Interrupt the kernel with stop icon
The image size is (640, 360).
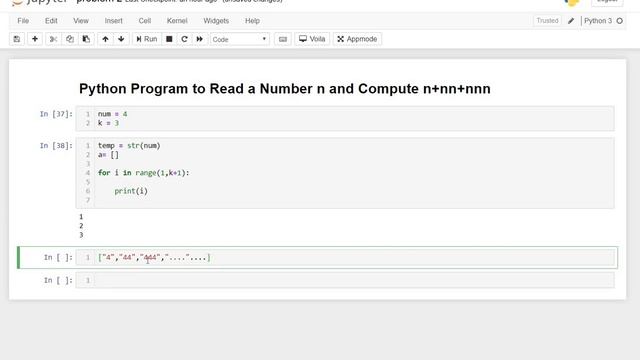click(x=169, y=39)
